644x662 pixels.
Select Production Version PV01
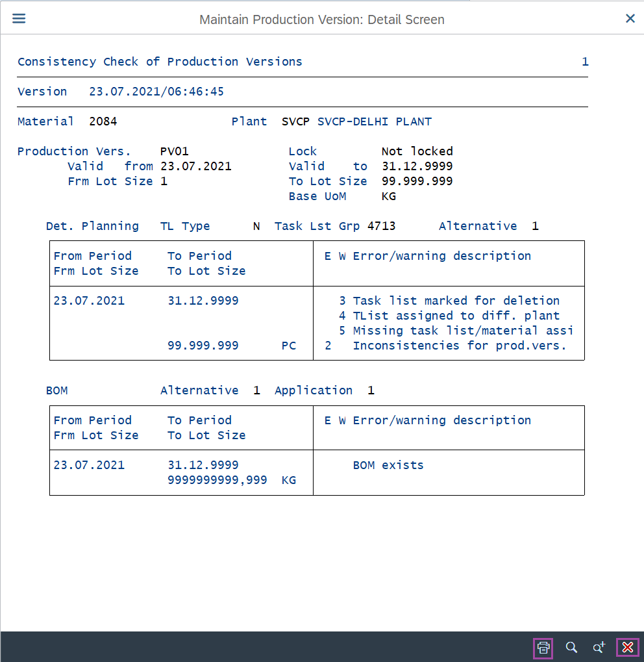[x=173, y=151]
